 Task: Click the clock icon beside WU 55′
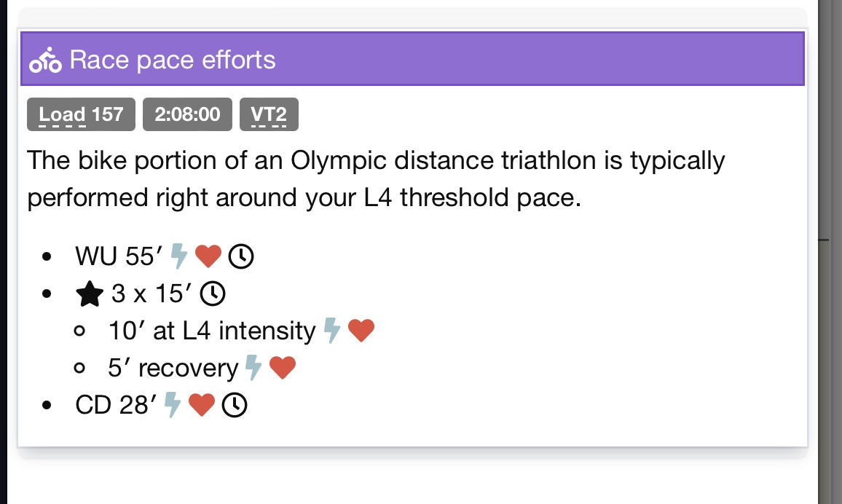click(241, 256)
